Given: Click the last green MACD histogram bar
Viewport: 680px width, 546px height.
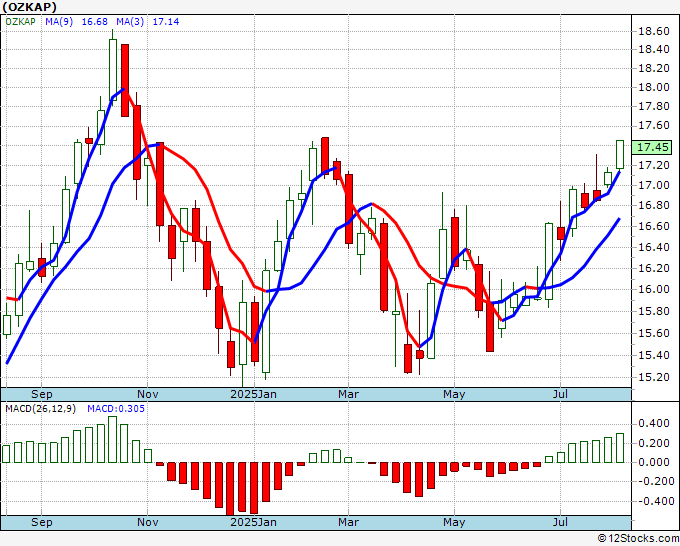Looking at the screenshot, I should 620,448.
